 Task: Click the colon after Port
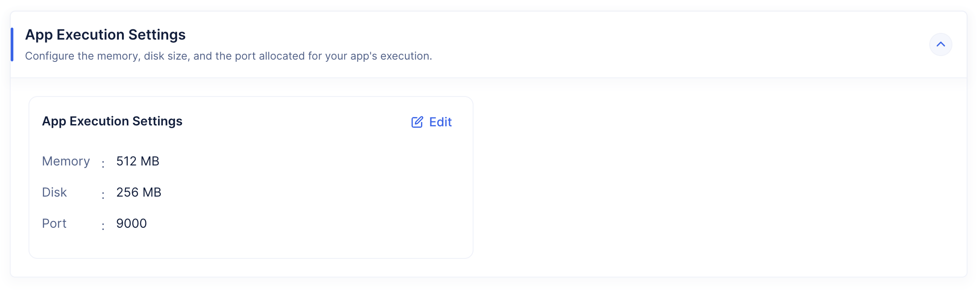pyautogui.click(x=103, y=226)
